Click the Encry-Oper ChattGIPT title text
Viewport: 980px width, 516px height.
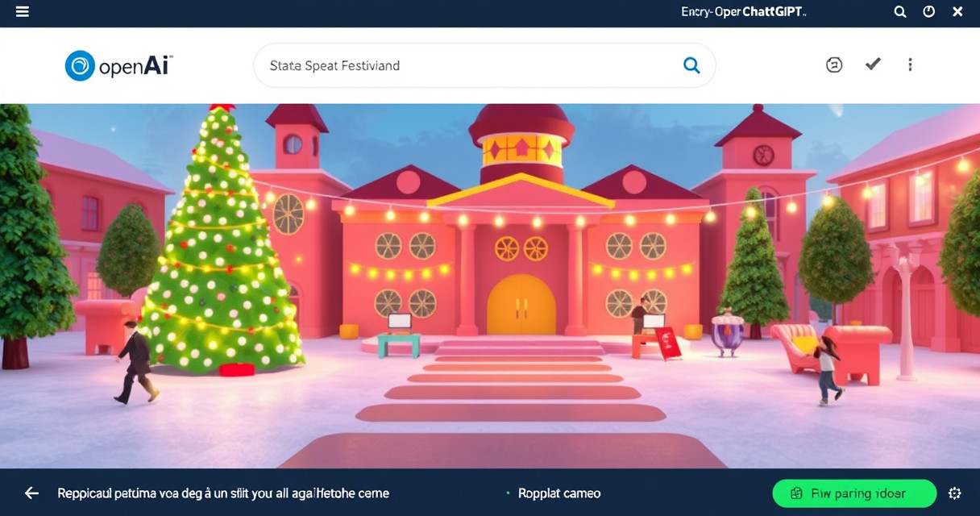[743, 12]
